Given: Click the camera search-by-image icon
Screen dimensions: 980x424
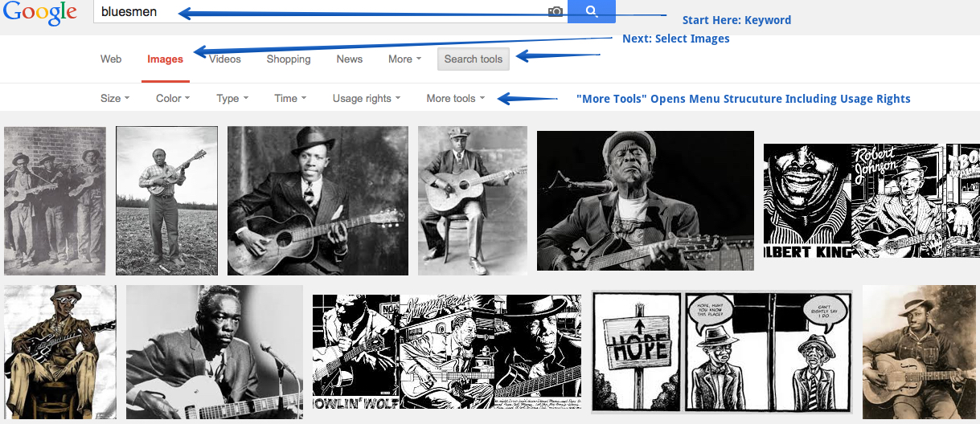Looking at the screenshot, I should 555,11.
